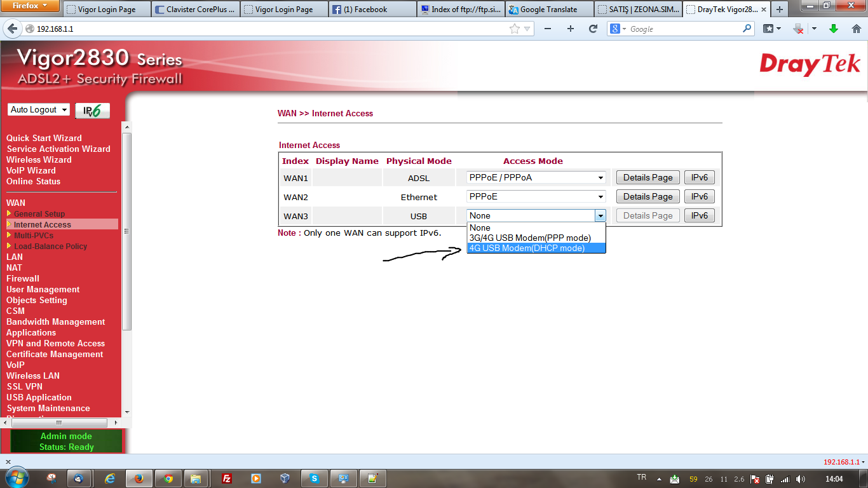Open Details Page for WAN1
Image resolution: width=868 pixels, height=488 pixels.
648,178
